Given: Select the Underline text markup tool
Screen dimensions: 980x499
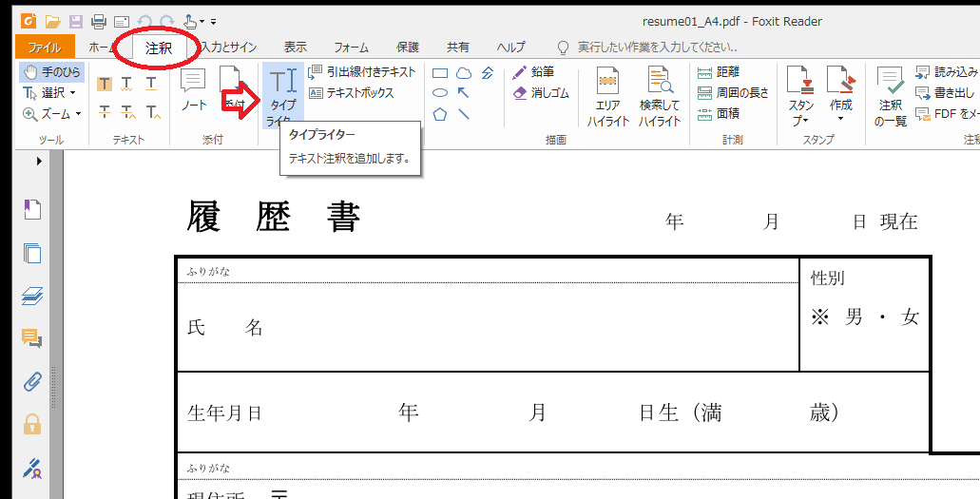Looking at the screenshot, I should point(151,84).
